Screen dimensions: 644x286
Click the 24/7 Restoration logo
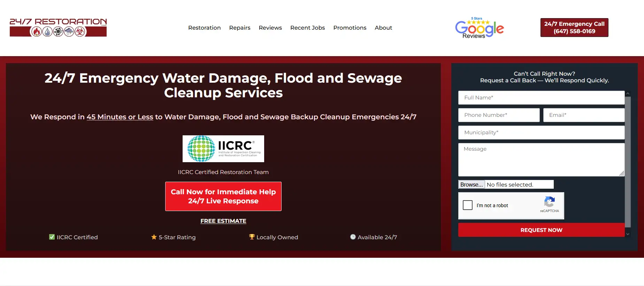pos(58,28)
